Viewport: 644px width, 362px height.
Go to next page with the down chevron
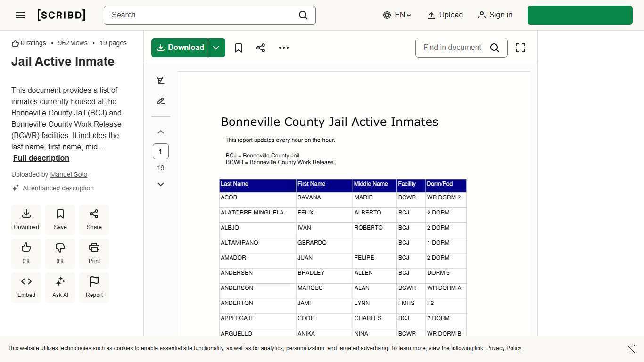161,184
